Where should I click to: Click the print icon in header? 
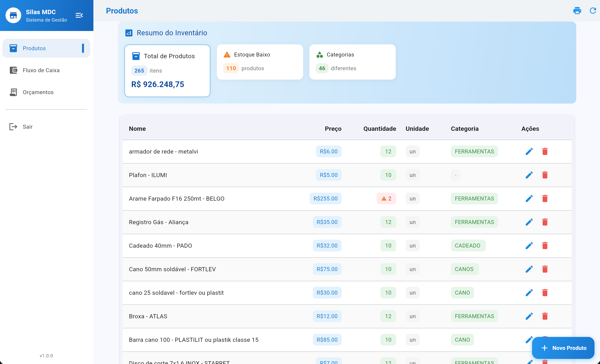point(577,11)
